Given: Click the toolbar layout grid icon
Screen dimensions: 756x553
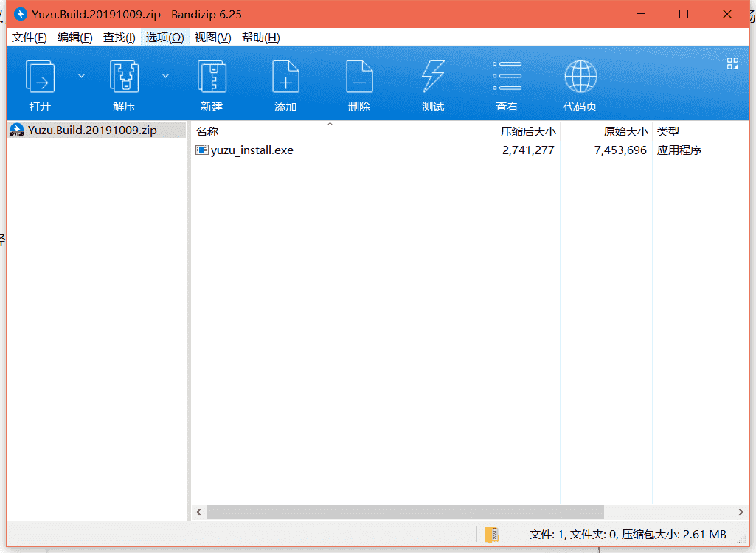Looking at the screenshot, I should coord(732,63).
